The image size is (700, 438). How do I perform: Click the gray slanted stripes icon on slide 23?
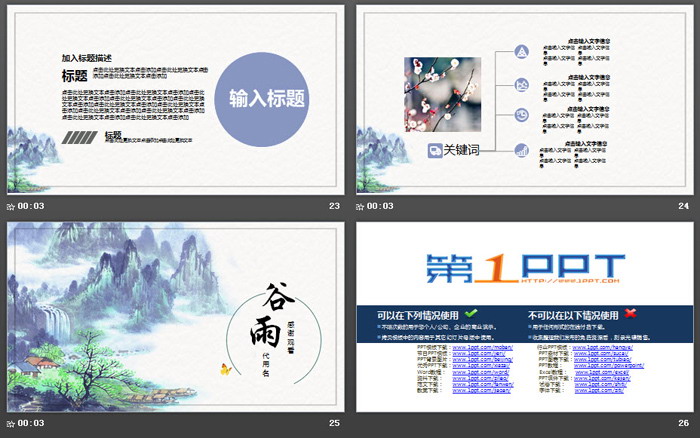click(79, 137)
